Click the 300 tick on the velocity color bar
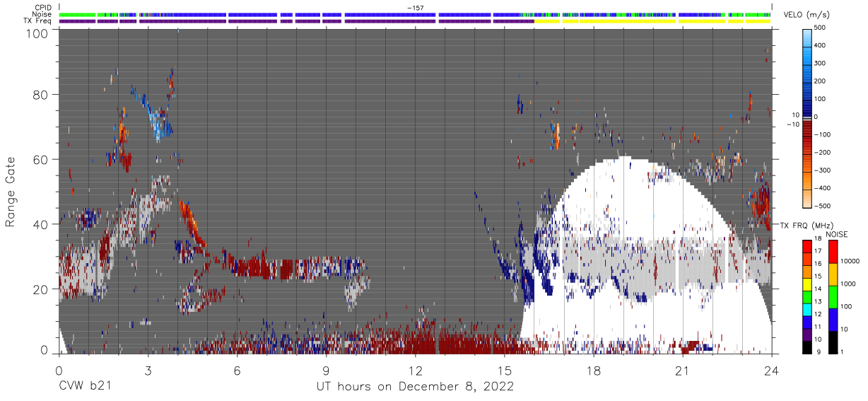Screen dimensions: 868x401 coord(821,64)
